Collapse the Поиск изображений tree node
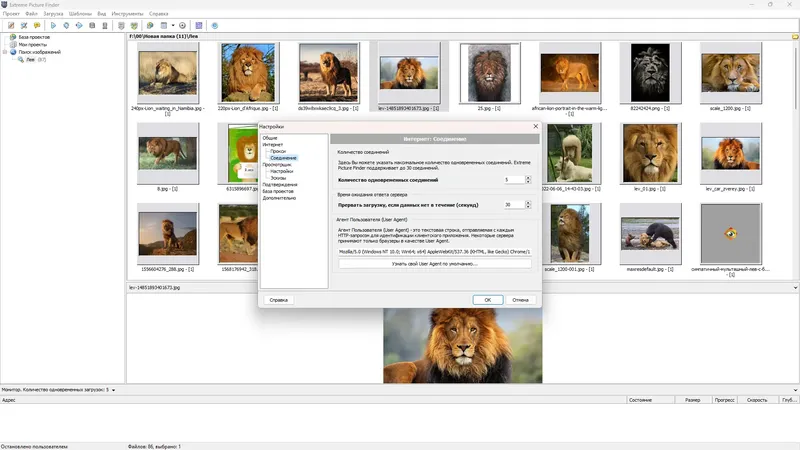The image size is (800, 450). (x=5, y=52)
